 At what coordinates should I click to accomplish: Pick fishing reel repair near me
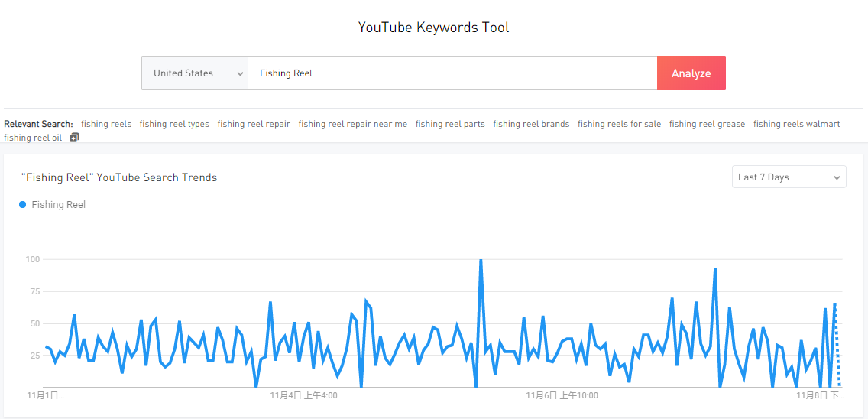(x=353, y=124)
